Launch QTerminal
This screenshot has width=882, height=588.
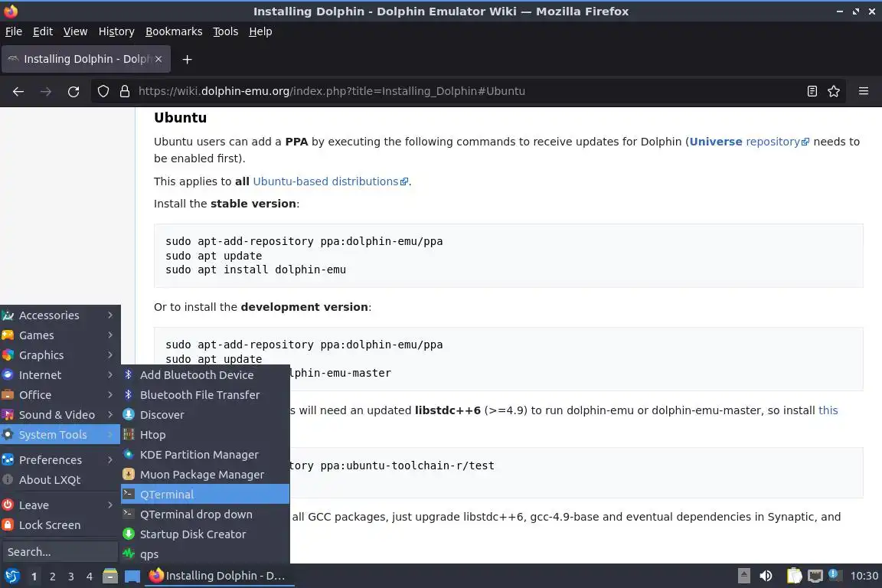205,495
